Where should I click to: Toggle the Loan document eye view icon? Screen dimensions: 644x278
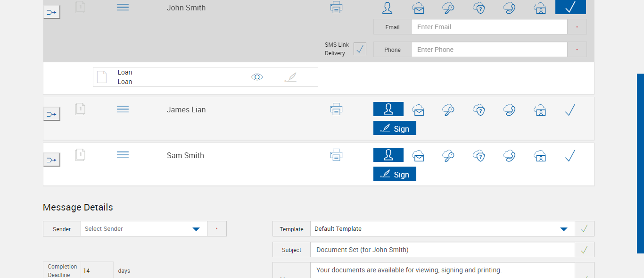[257, 77]
